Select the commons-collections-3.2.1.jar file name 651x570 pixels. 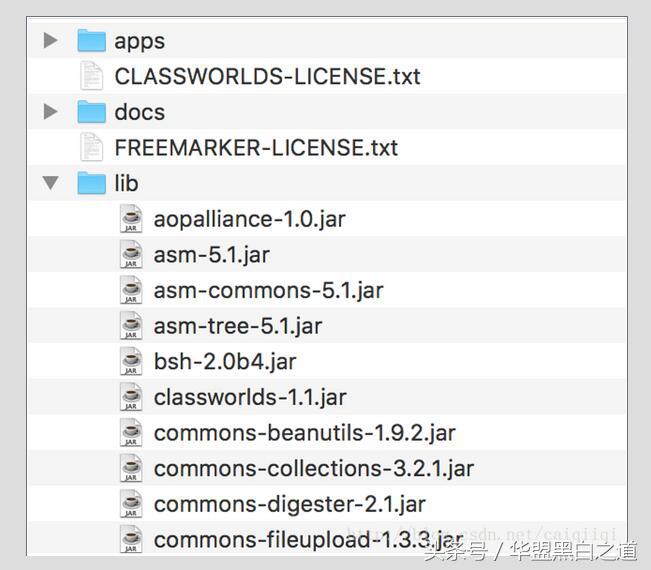coord(314,469)
